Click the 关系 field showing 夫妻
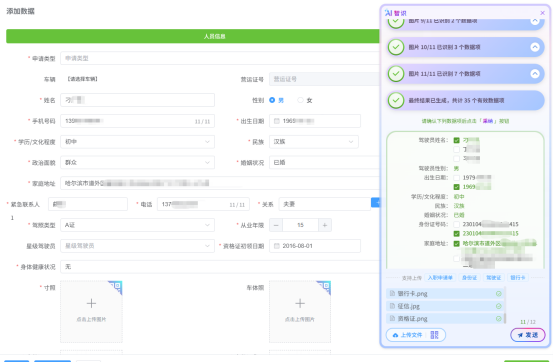553x363 pixels. [324, 204]
